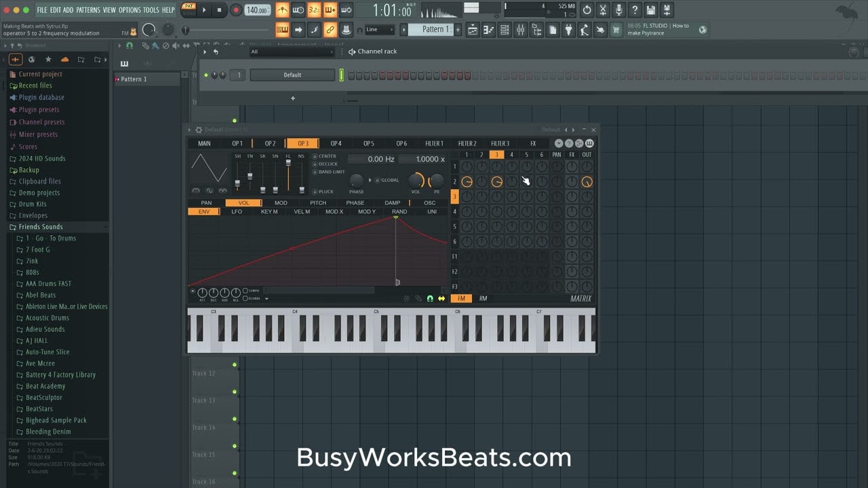
Task: Open the Sytrus MAIN tab
Action: [204, 144]
